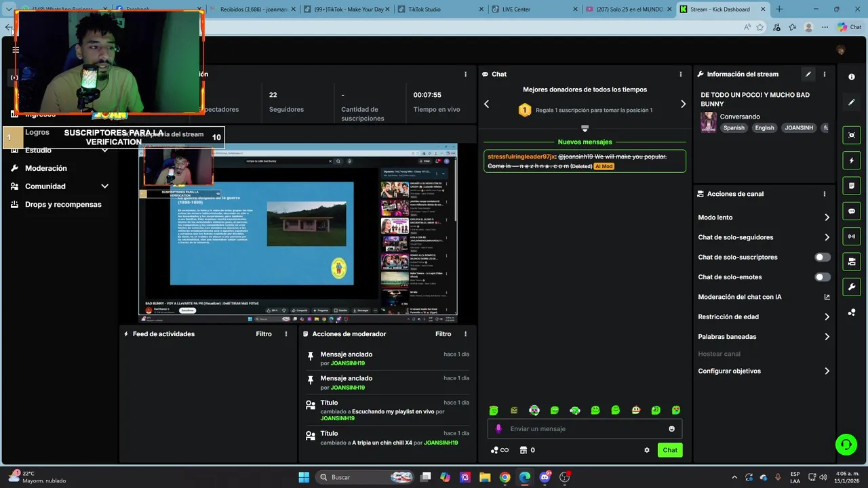Go to next top donors slide
The height and width of the screenshot is (488, 868).
(x=683, y=104)
